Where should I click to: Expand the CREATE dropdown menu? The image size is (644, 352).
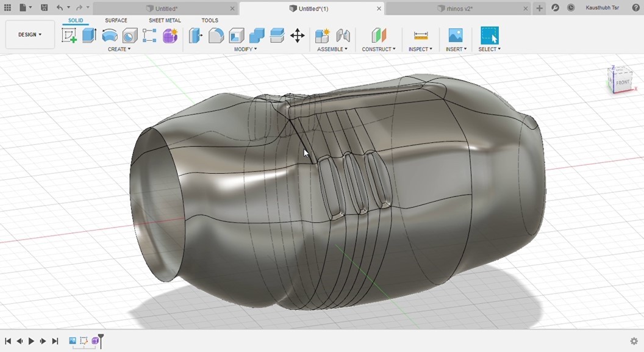point(119,49)
